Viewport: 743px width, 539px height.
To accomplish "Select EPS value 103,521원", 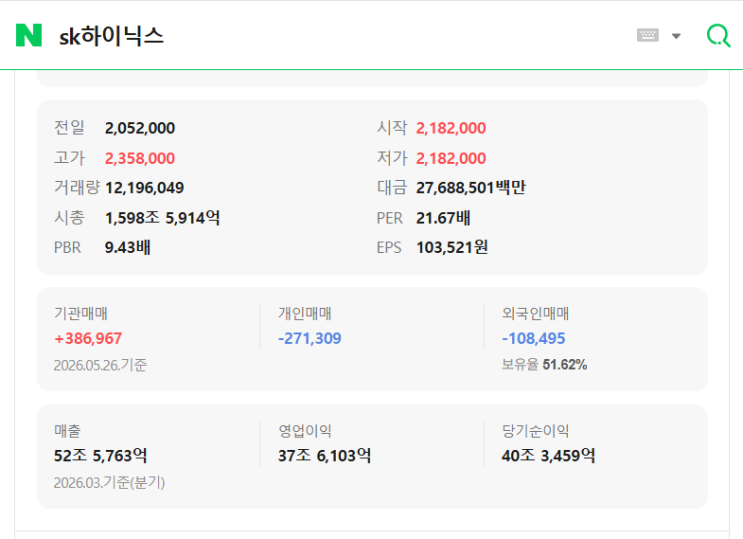I will coord(452,247).
